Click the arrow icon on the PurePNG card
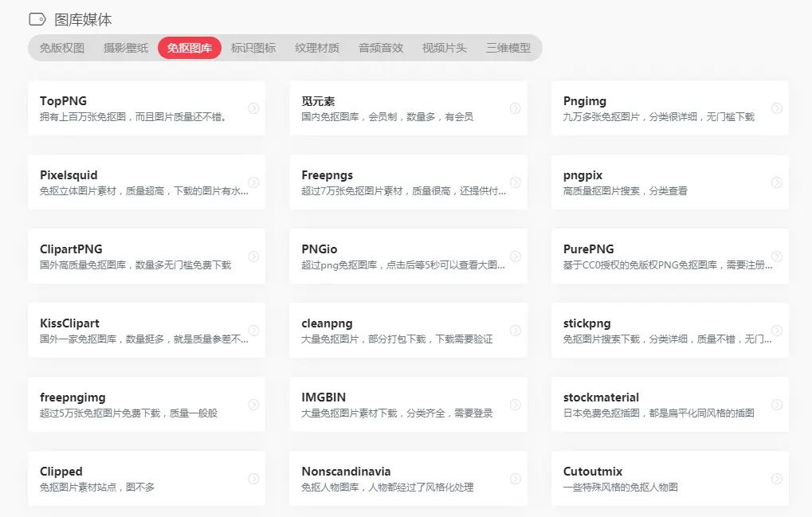The height and width of the screenshot is (517, 812). [x=776, y=256]
